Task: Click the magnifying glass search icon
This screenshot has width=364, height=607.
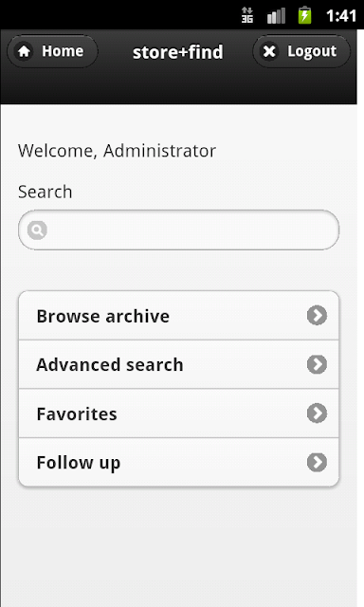Action: (x=37, y=230)
